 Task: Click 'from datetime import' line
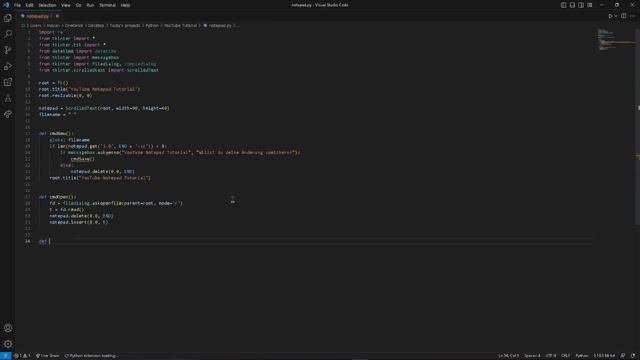(78, 51)
